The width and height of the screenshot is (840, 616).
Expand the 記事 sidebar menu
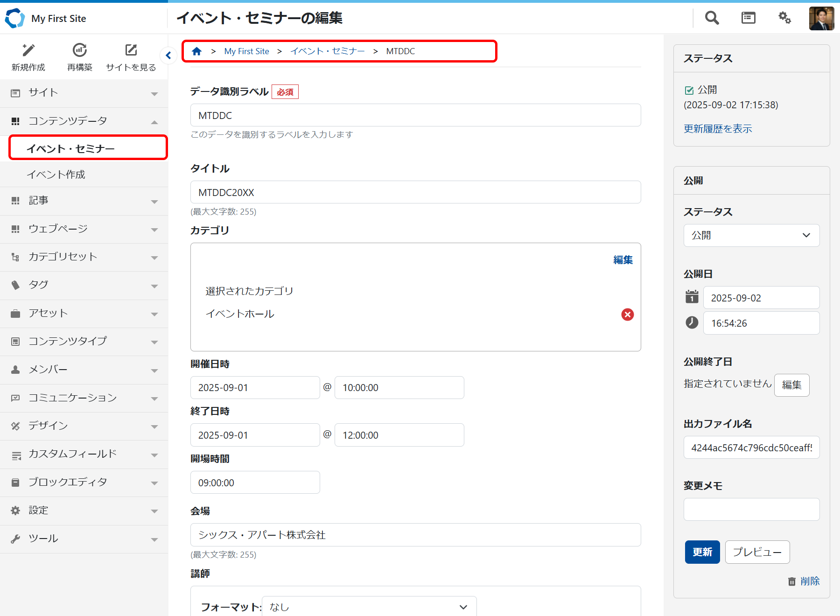tap(84, 201)
